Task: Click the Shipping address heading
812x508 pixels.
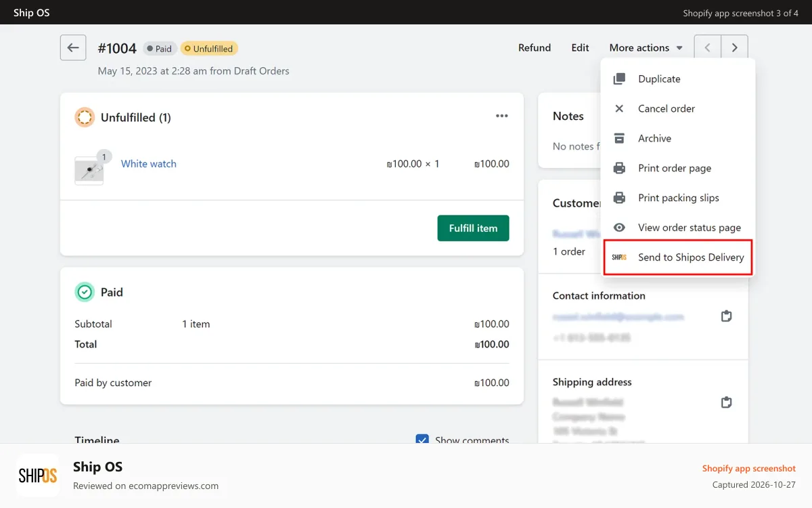Action: tap(592, 382)
